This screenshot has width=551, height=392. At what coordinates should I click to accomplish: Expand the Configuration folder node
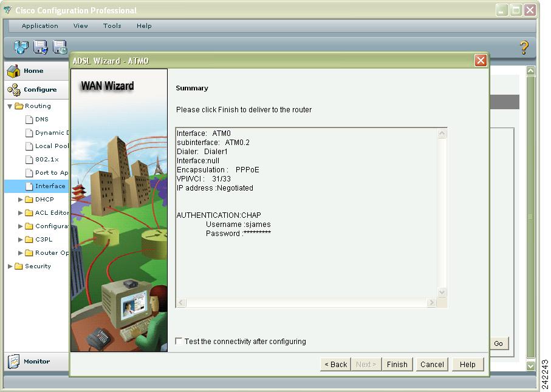(x=21, y=226)
